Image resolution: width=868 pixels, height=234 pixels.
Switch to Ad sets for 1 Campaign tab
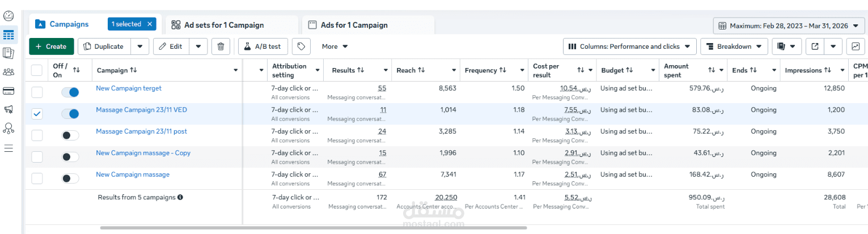pyautogui.click(x=223, y=25)
